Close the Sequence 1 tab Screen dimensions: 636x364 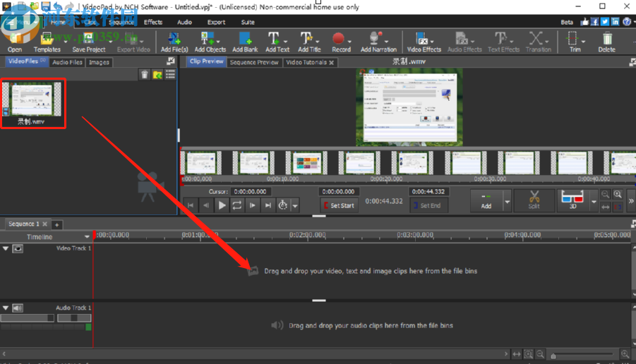tap(44, 224)
